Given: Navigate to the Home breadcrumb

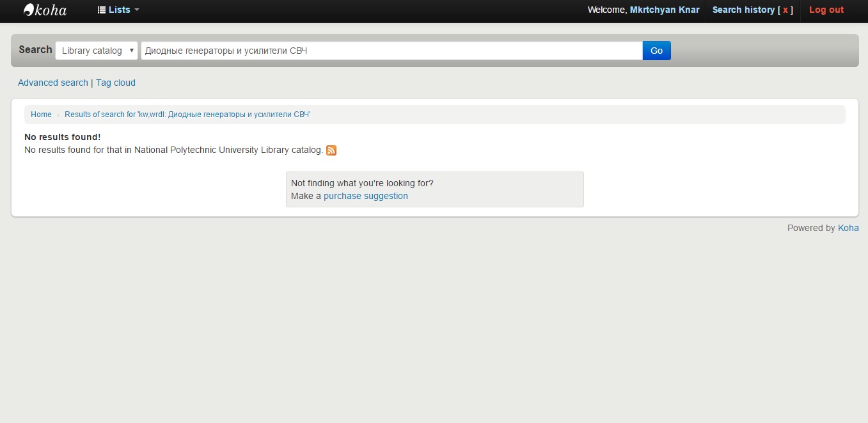Looking at the screenshot, I should (x=41, y=115).
